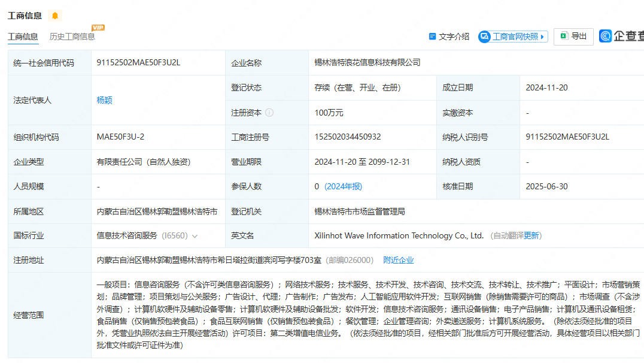
Task: Click the company name 锡林浩特浪花信息科技有限公司
Action: click(367, 62)
